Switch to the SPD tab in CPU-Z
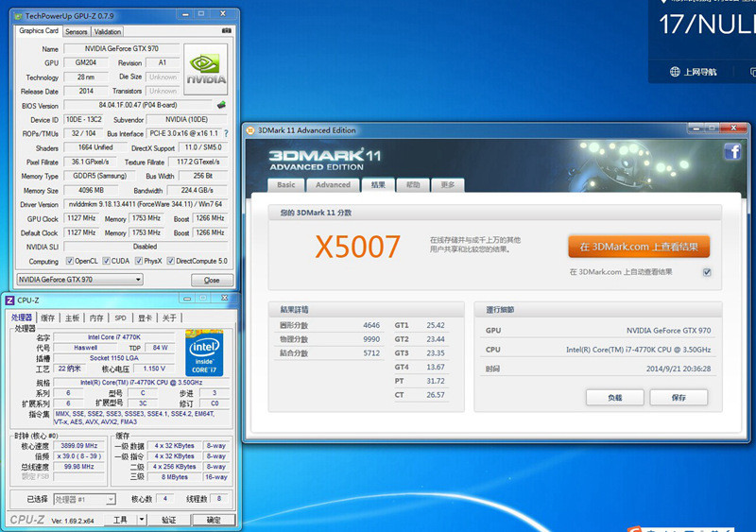The image size is (756, 532). click(x=121, y=317)
